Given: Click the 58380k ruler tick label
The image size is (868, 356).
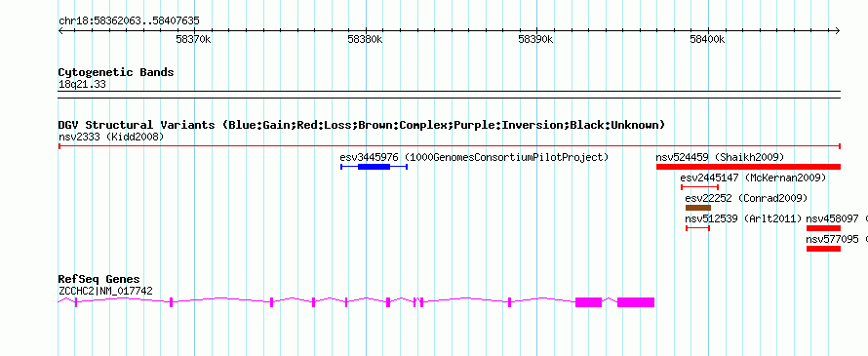Looking at the screenshot, I should point(365,39).
